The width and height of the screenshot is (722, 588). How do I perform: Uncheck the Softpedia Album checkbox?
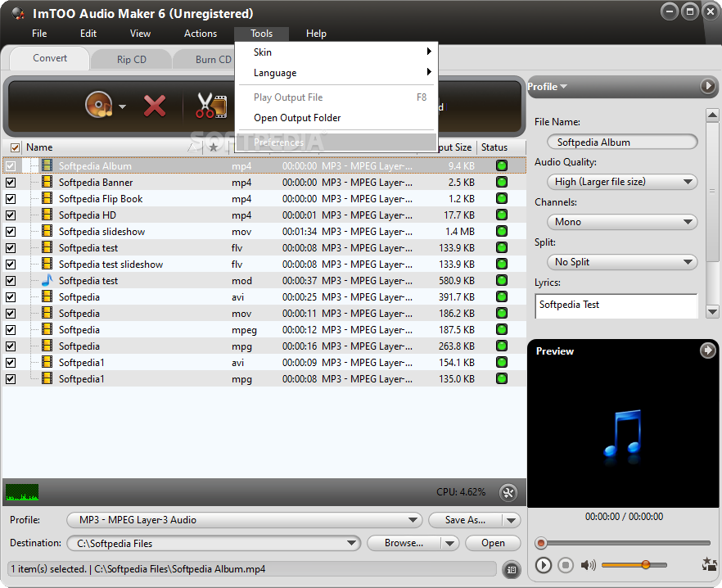11,166
